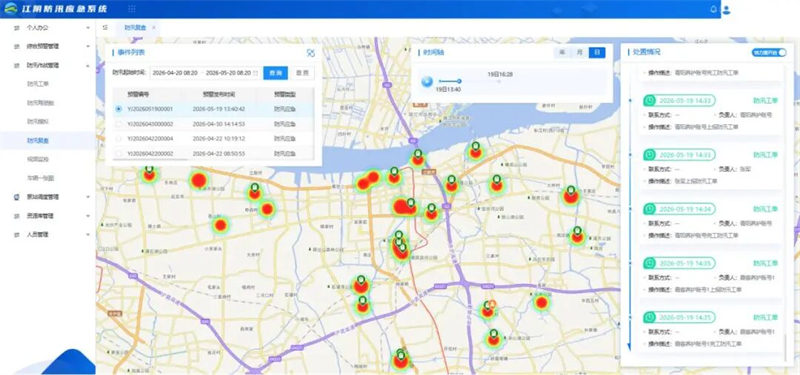800x375 pixels.
Task: Click the 处置情况 panel title
Action: pos(646,52)
